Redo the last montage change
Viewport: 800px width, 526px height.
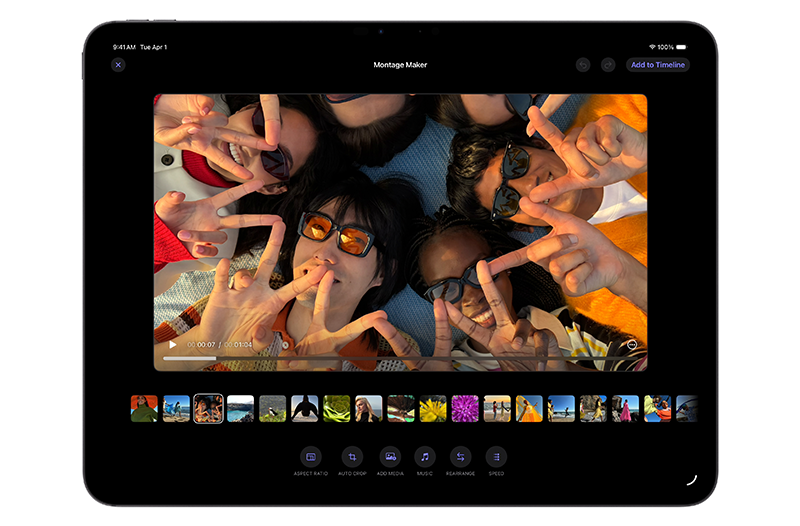pyautogui.click(x=607, y=65)
